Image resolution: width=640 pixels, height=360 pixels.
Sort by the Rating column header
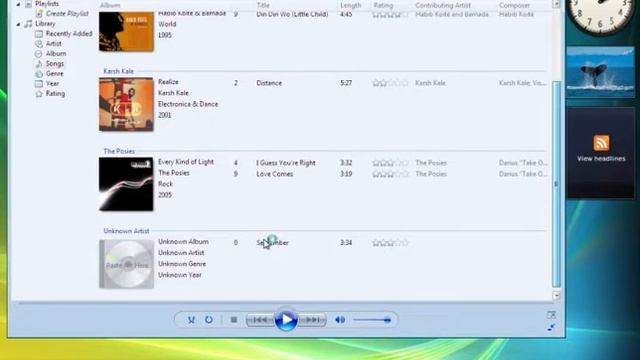pyautogui.click(x=383, y=5)
